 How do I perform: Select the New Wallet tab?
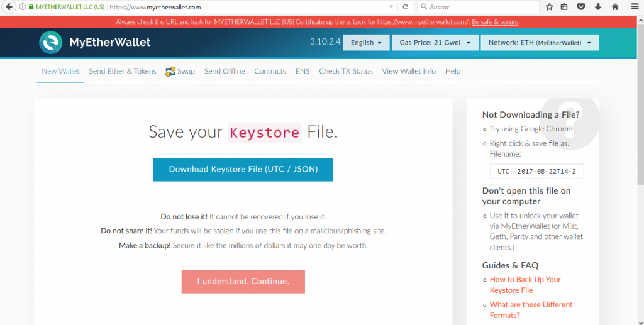pyautogui.click(x=60, y=71)
